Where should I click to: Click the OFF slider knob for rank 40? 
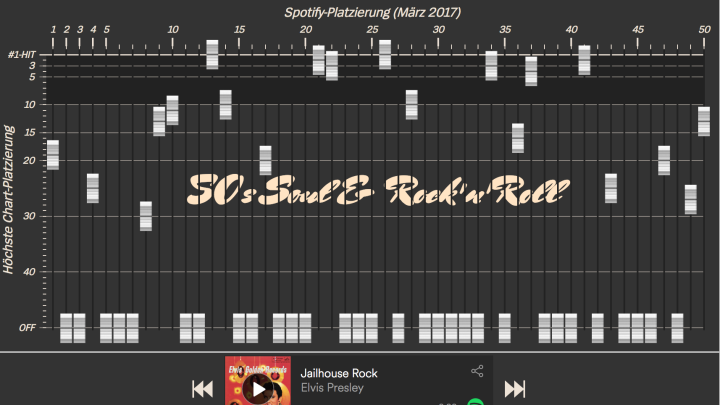571,328
